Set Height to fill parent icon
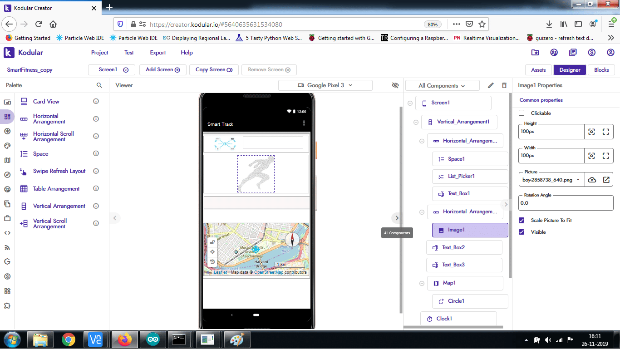 pyautogui.click(x=605, y=132)
